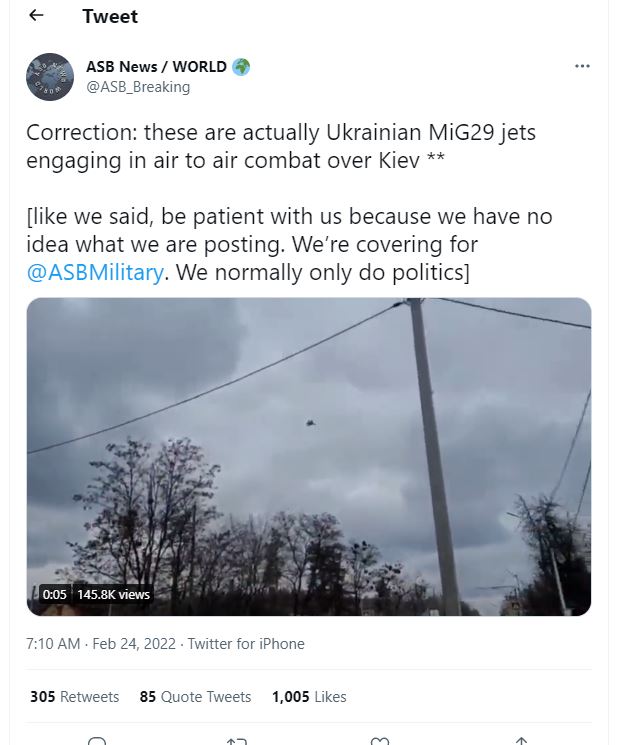Open the @ASB_Breaking handle
The image size is (625, 745).
coord(138,86)
